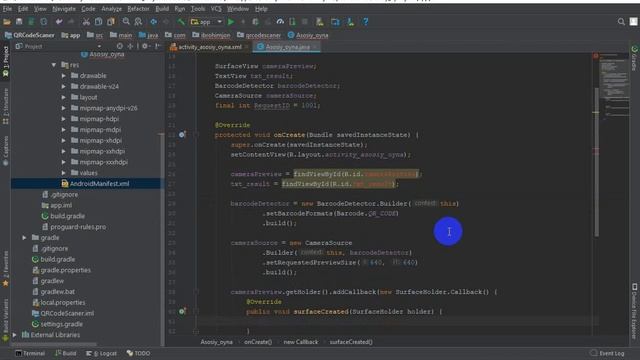Click the Copy toolbar icon
640x360 pixels.
pyautogui.click(x=98, y=22)
